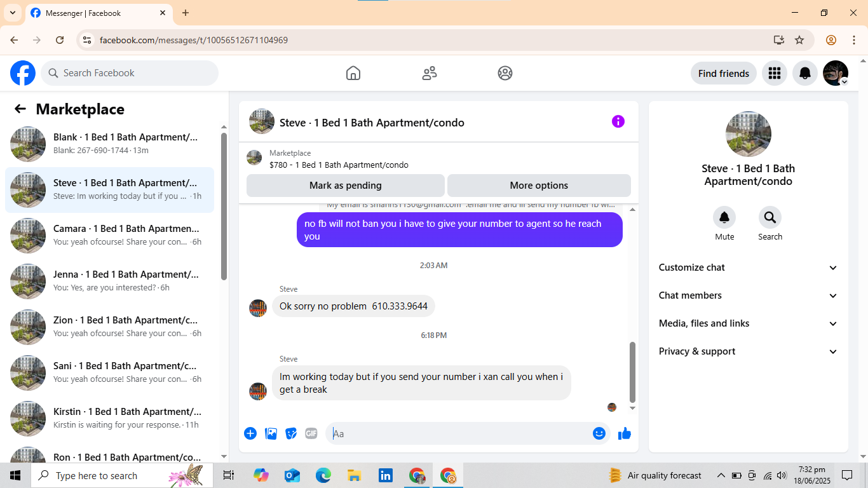Open Chrome's three-dot menu
868x488 pixels.
pyautogui.click(x=853, y=40)
